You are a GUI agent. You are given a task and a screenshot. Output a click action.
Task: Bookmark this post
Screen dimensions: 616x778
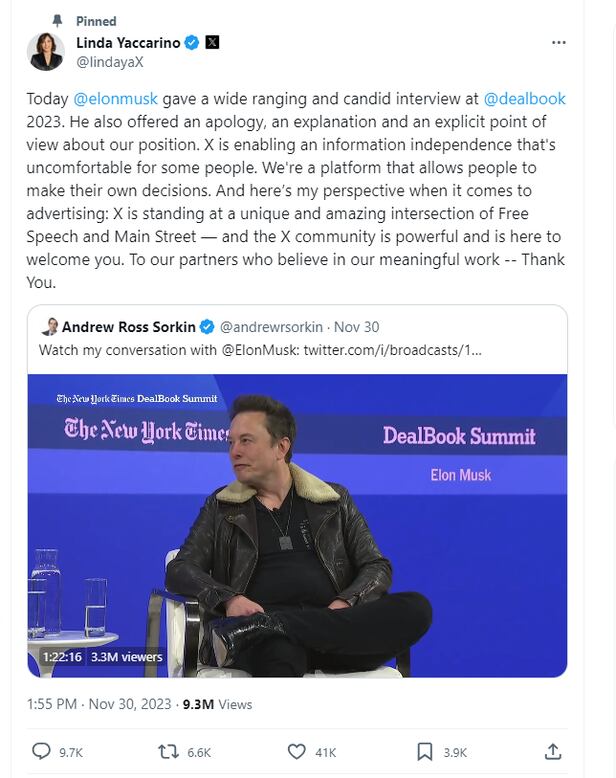click(425, 751)
